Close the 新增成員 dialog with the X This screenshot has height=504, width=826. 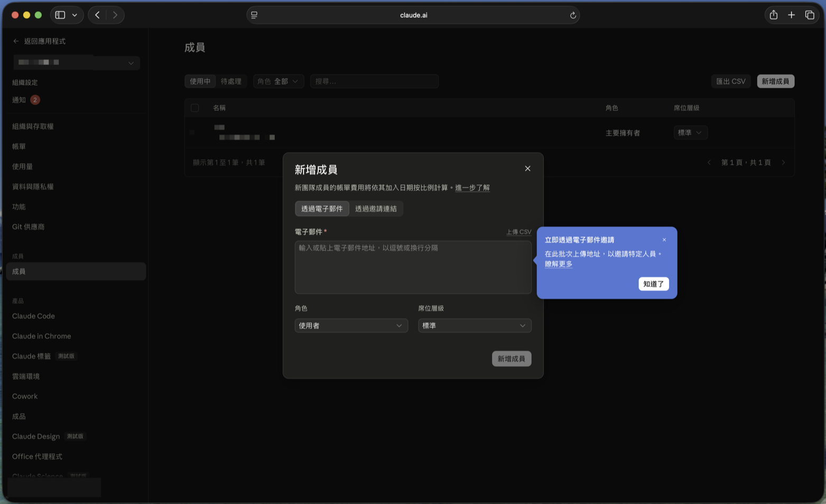click(x=527, y=169)
